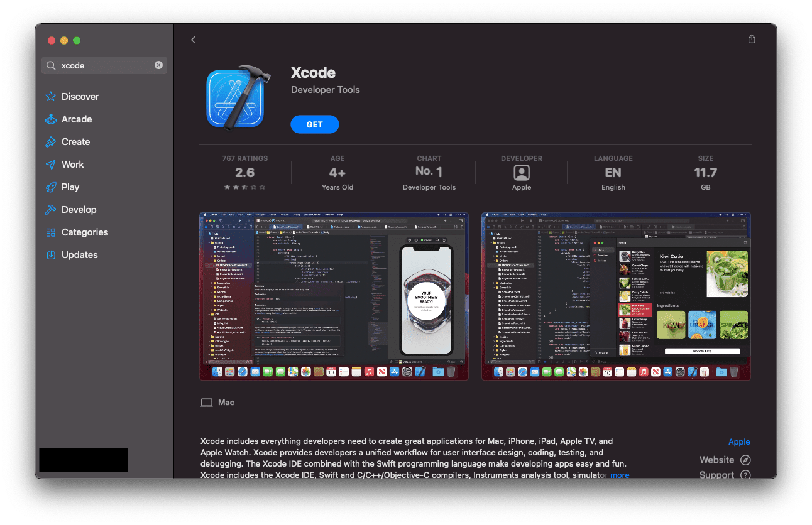The width and height of the screenshot is (812, 525).
Task: Click the Developer Tools subtitle
Action: point(326,90)
